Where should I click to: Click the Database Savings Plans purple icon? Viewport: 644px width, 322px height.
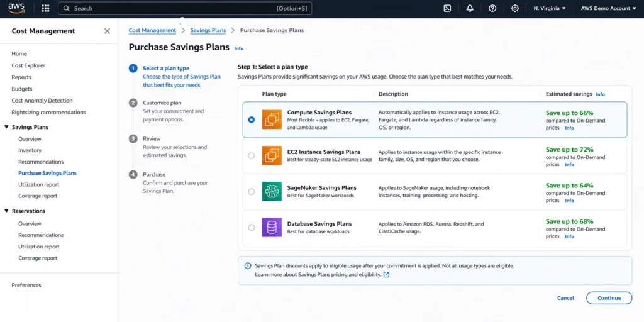[272, 228]
